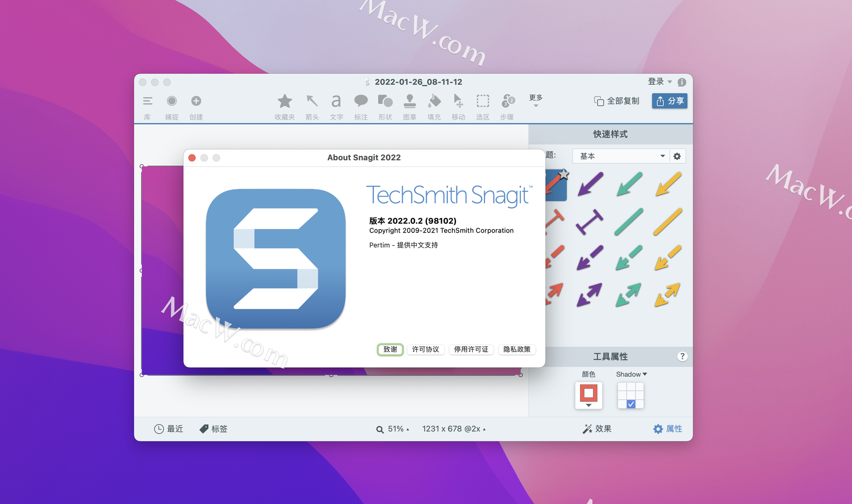Choose the teal dashed arrow style
This screenshot has height=504, width=852.
click(x=629, y=258)
